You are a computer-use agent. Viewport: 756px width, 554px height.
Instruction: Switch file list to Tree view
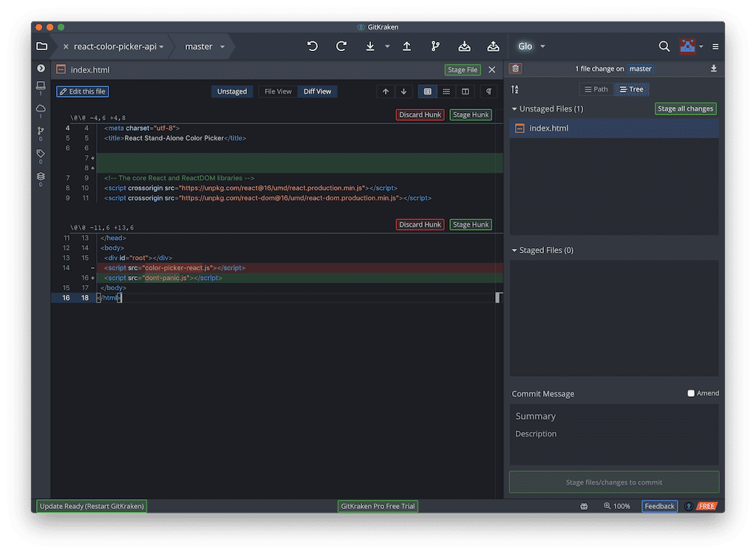(x=632, y=89)
